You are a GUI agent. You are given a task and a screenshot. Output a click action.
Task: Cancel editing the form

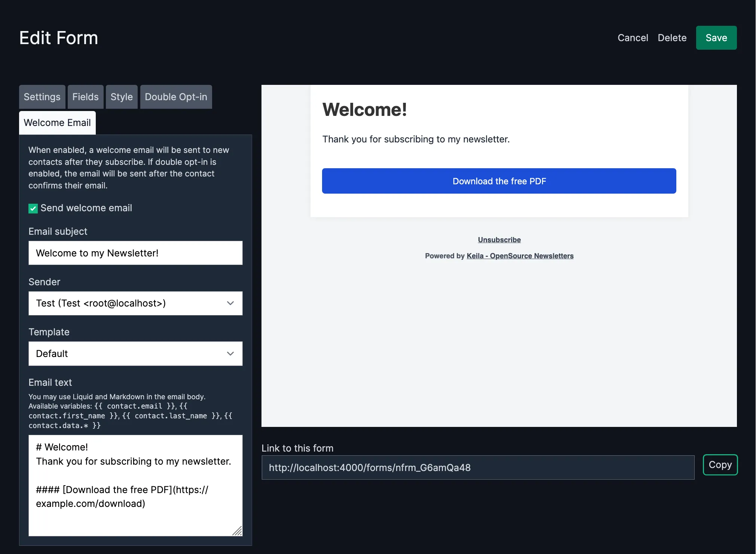pos(633,37)
